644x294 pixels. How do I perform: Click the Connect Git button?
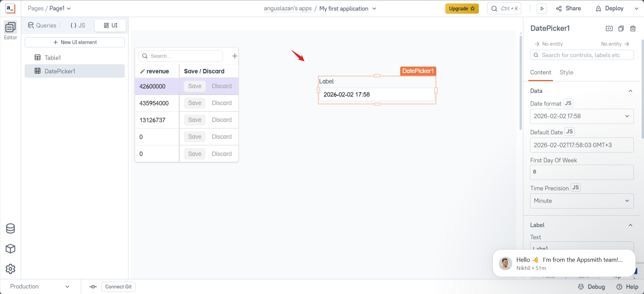(118, 287)
